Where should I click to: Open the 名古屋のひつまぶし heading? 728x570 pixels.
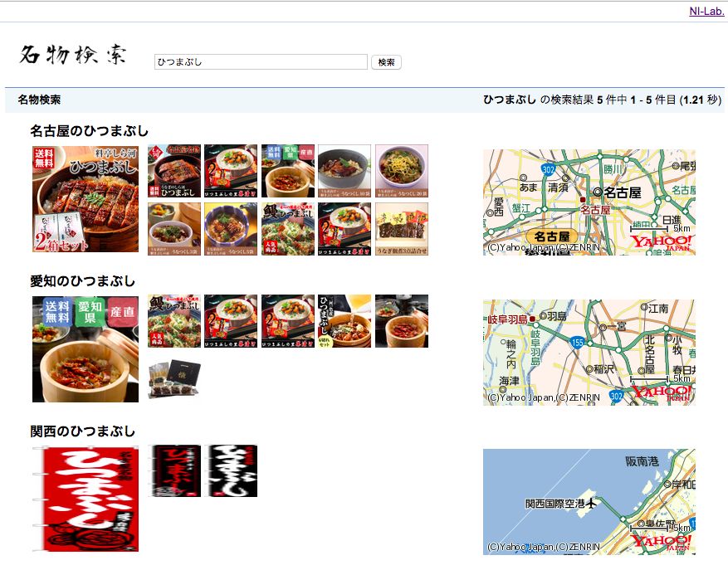[89, 131]
